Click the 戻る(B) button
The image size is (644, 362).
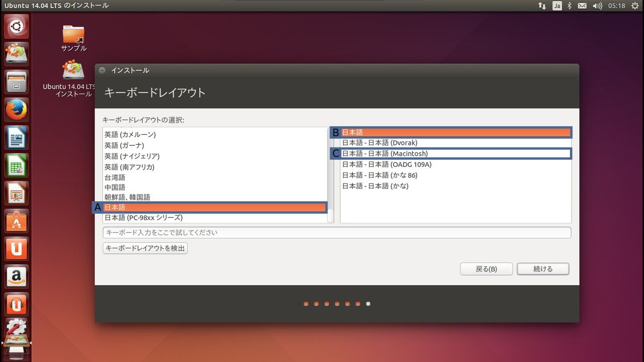click(487, 269)
